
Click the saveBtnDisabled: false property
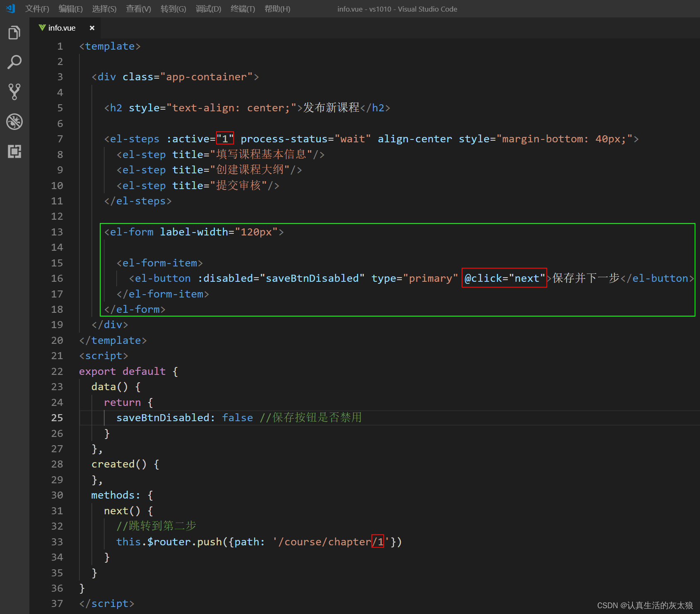click(x=185, y=418)
